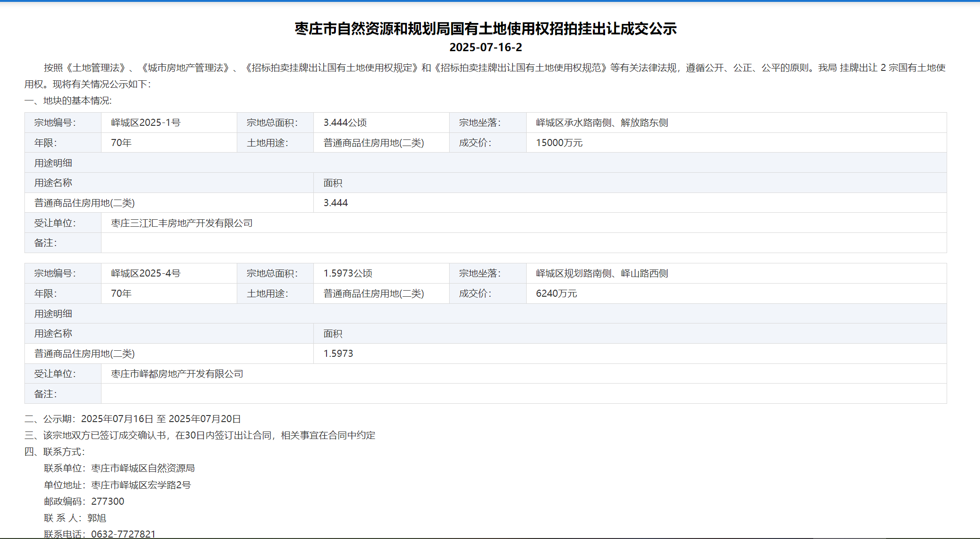Click transferee 枣庄三江汇丰房地产开发有限公司

point(182,223)
